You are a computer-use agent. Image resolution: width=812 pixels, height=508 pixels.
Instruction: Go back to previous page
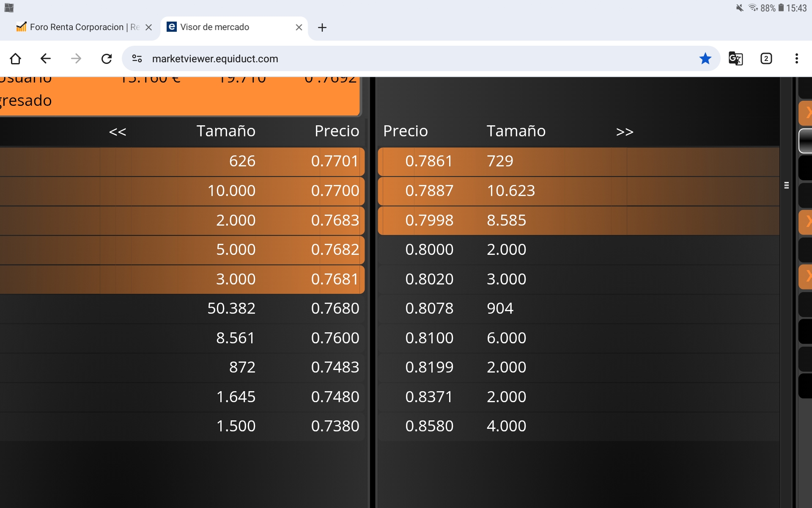coord(46,58)
